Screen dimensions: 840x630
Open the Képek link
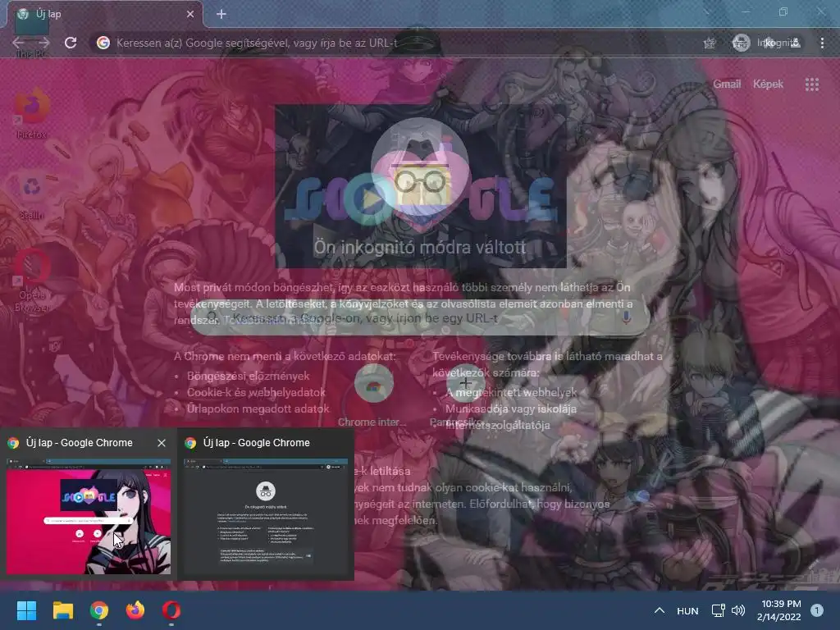point(768,84)
